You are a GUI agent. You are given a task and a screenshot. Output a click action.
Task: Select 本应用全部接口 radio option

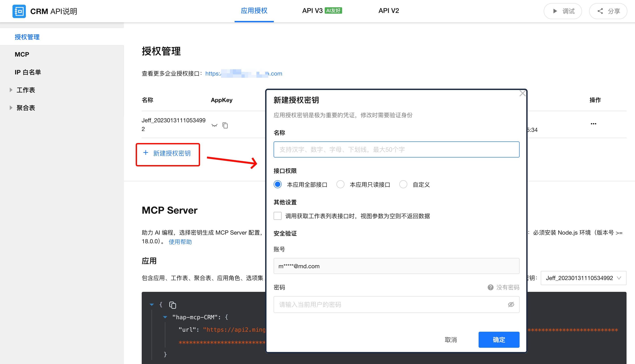[277, 184]
